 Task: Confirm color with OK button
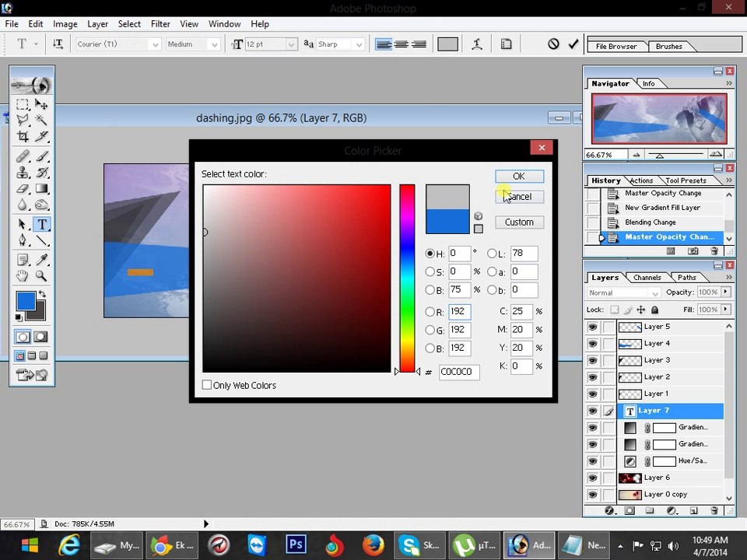(519, 177)
